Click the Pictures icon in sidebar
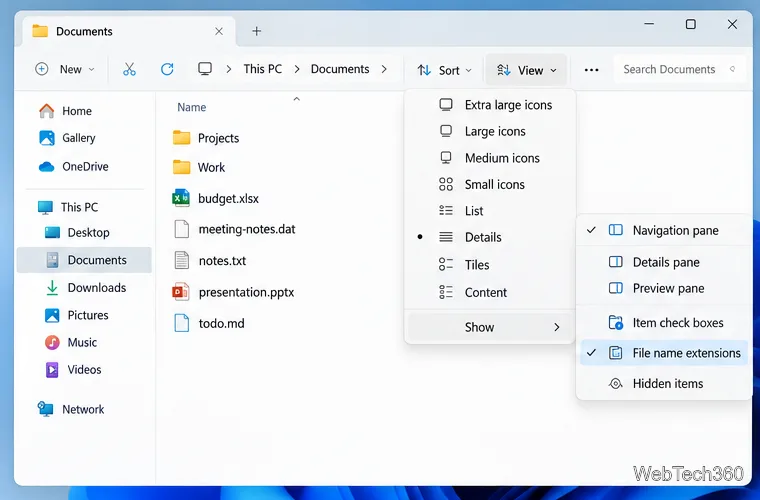This screenshot has height=500, width=760. (52, 315)
